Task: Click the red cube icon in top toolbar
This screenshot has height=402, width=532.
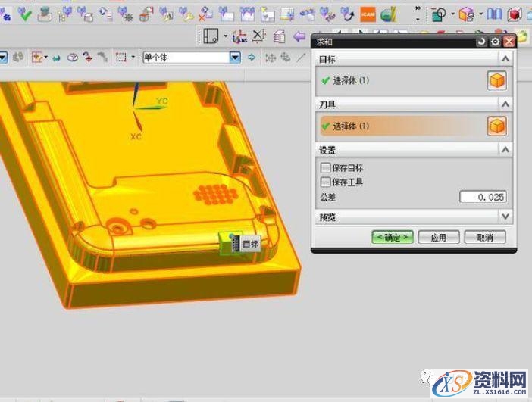Action: tap(515, 14)
